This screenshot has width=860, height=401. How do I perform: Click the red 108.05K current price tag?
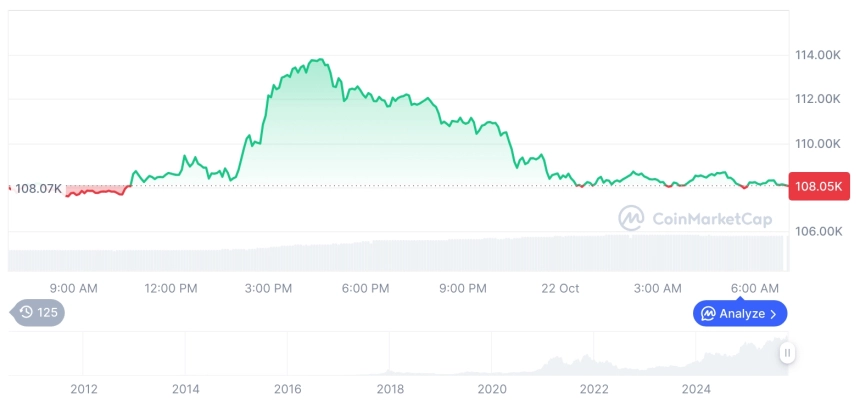tap(817, 187)
